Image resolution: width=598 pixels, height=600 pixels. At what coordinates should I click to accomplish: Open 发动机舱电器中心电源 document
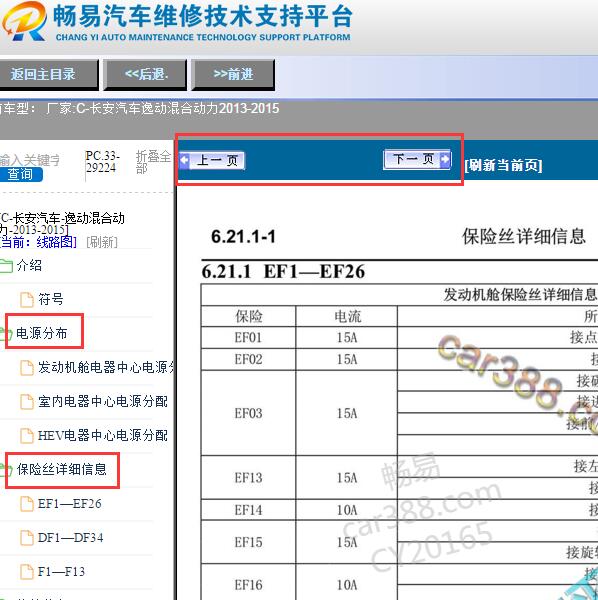pos(106,367)
